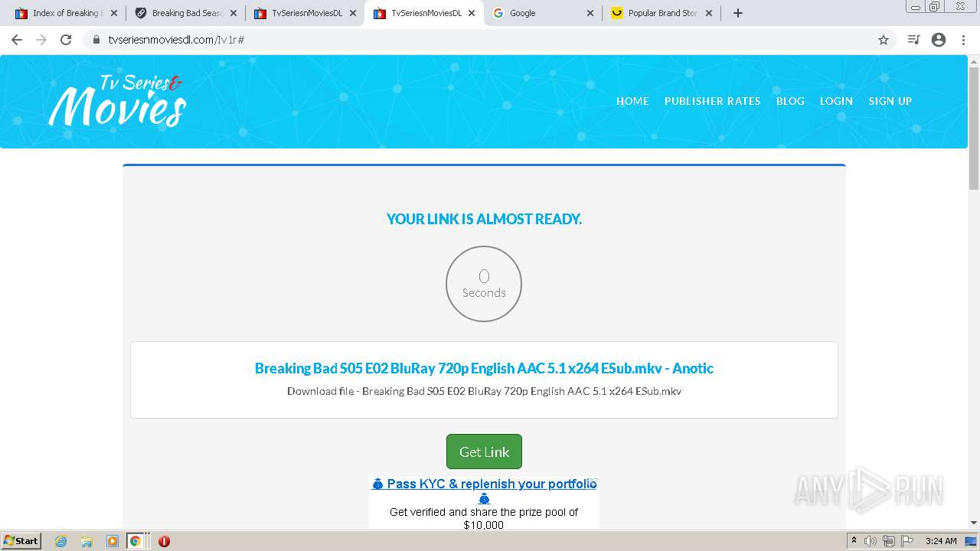Open the PUBLISHER RATES menu link
980x551 pixels.
(712, 101)
